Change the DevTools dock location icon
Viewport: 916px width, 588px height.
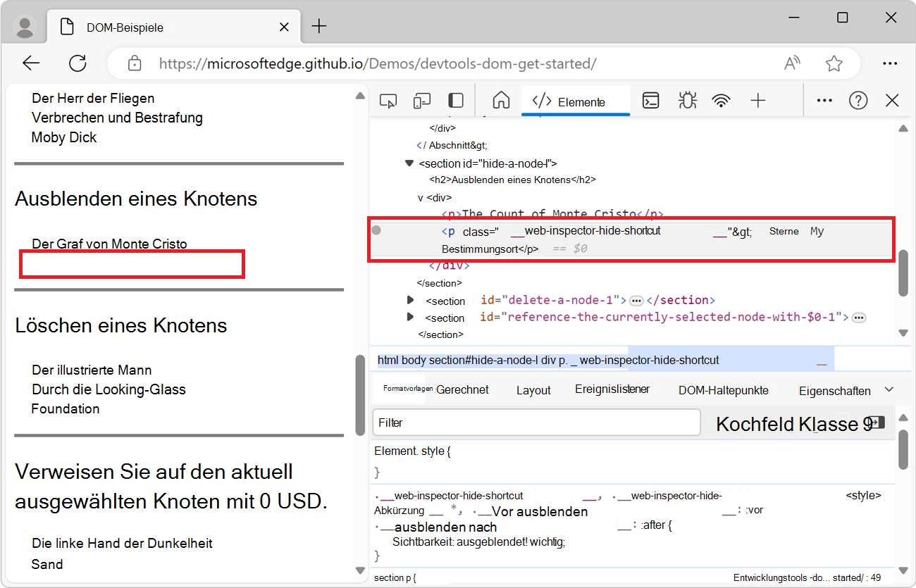[455, 100]
